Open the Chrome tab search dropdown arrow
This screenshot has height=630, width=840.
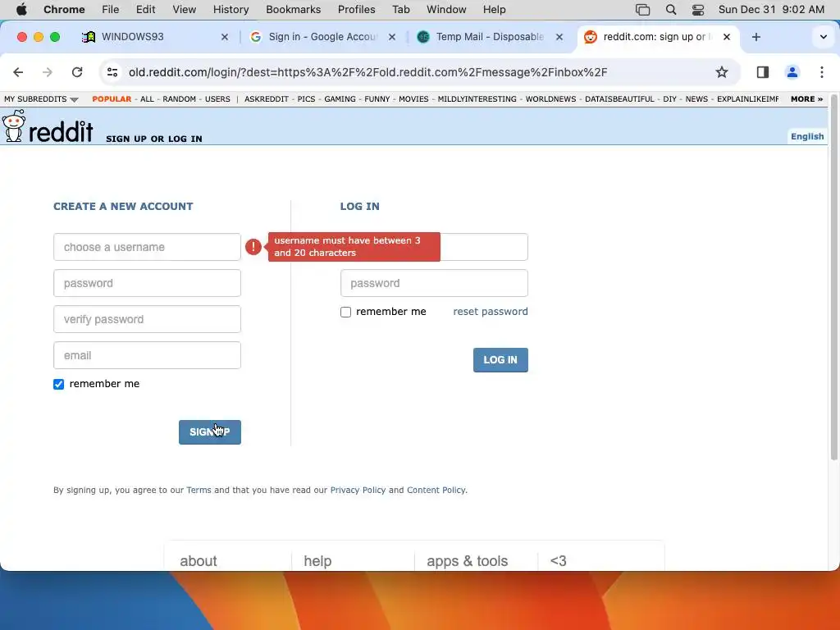pos(824,37)
